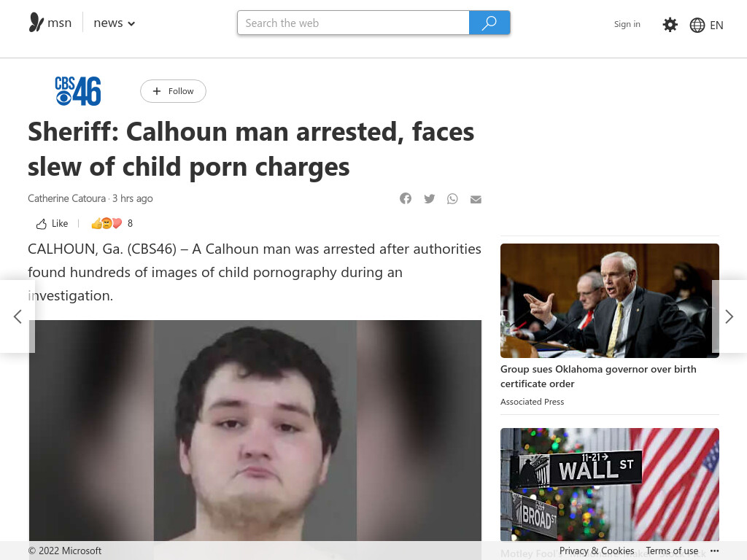Open Sign in link
This screenshot has height=560, width=747.
627,24
